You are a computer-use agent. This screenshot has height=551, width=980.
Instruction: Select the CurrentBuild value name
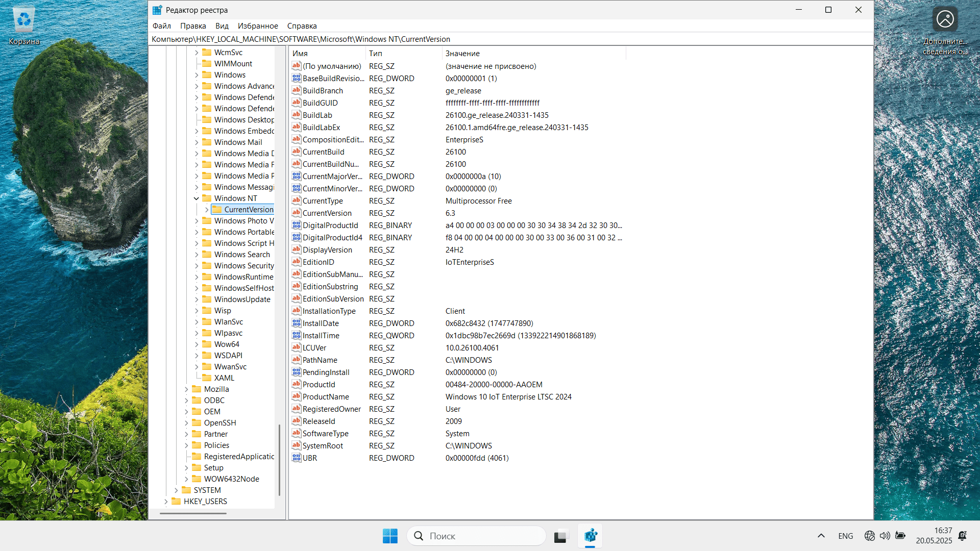[323, 152]
